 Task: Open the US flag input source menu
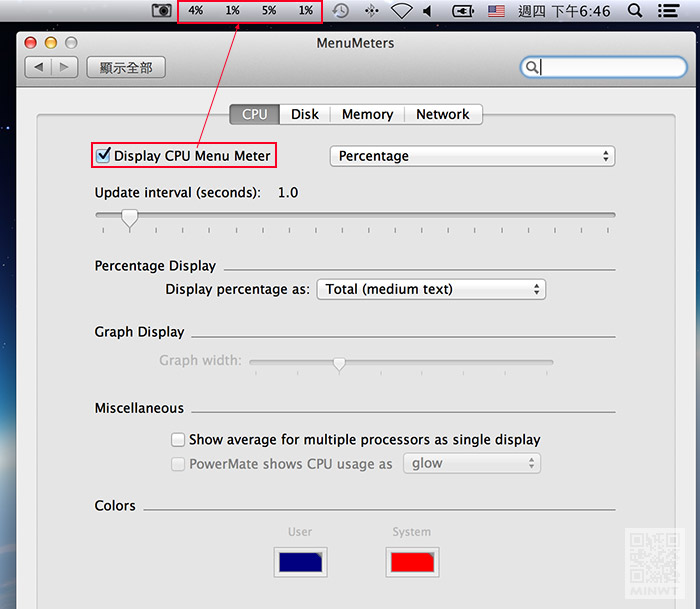tap(496, 11)
